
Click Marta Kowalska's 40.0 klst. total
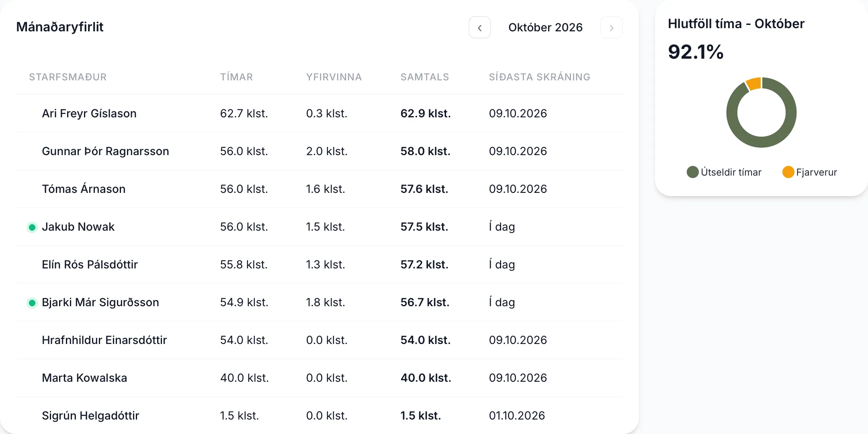click(x=426, y=378)
